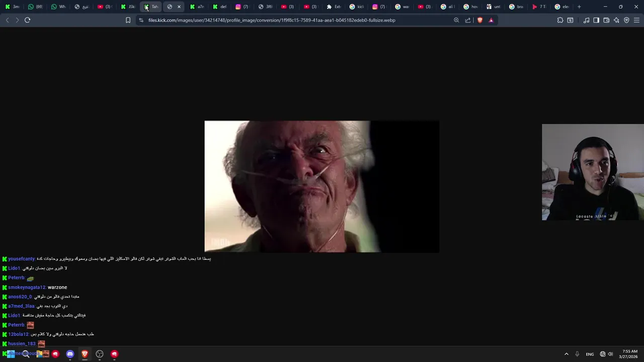Open volume control in system tray
Screen dimensions: 644x362
(x=610, y=354)
